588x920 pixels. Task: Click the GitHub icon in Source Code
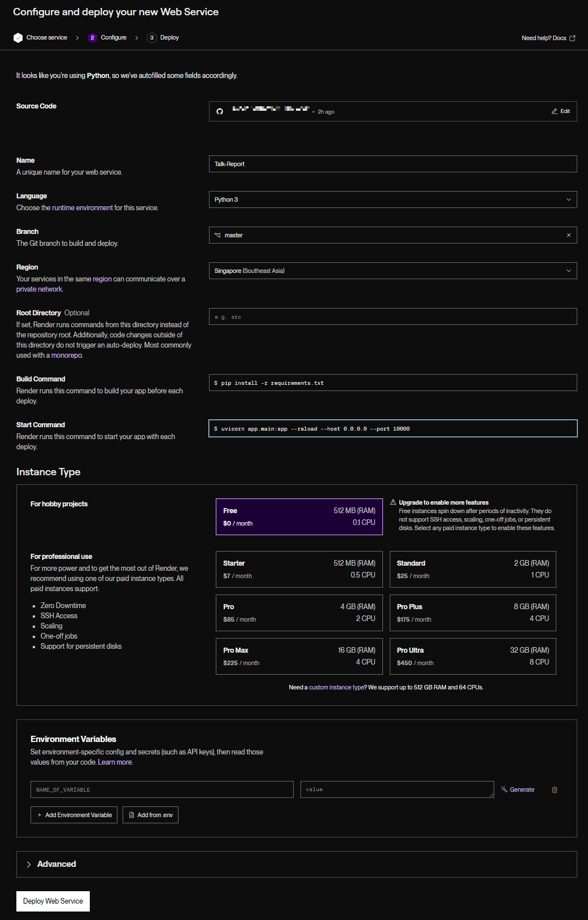[220, 111]
